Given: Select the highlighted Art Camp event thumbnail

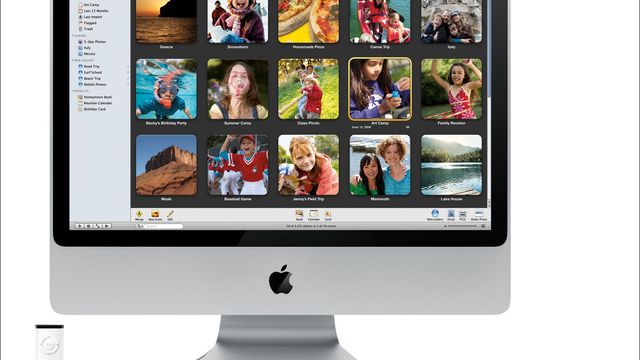Looking at the screenshot, I should (x=380, y=89).
